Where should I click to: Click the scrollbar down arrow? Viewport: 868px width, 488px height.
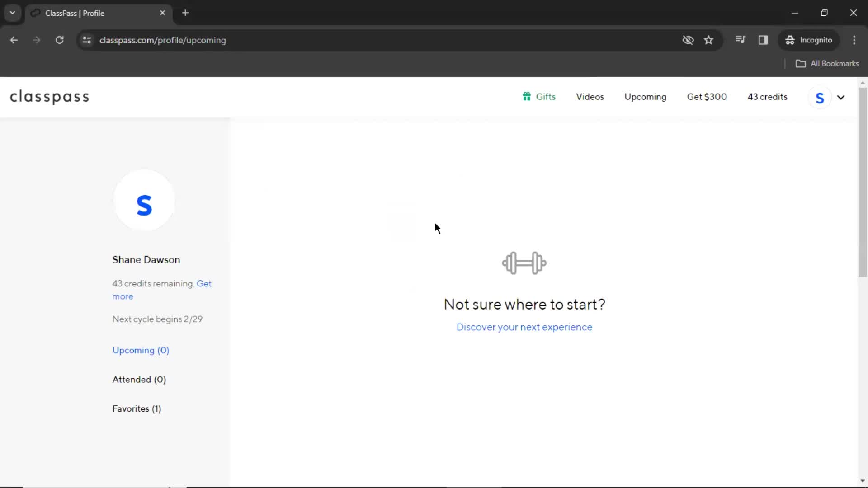[x=863, y=481]
